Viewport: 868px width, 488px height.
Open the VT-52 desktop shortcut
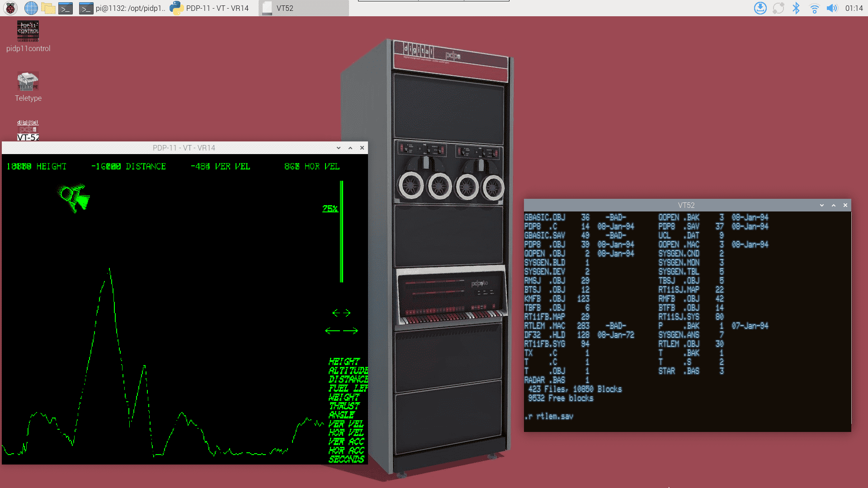[28, 131]
